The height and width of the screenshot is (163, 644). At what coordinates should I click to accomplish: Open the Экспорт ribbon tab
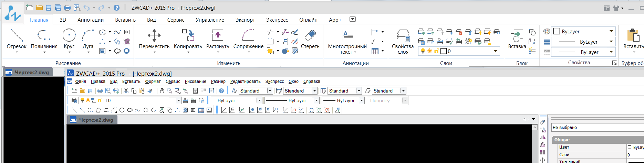point(245,20)
